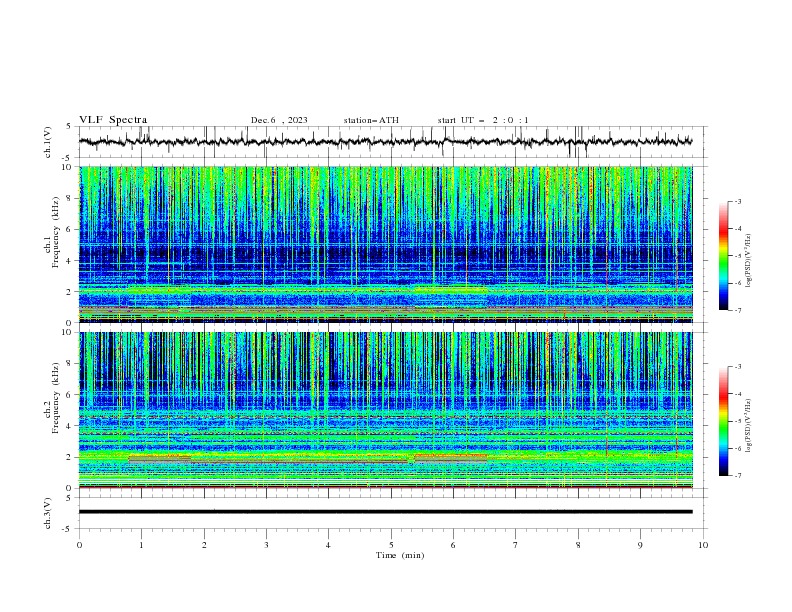This screenshot has height=612, width=792.
Task: Click the time axis tick label "0"
Action: click(x=79, y=545)
